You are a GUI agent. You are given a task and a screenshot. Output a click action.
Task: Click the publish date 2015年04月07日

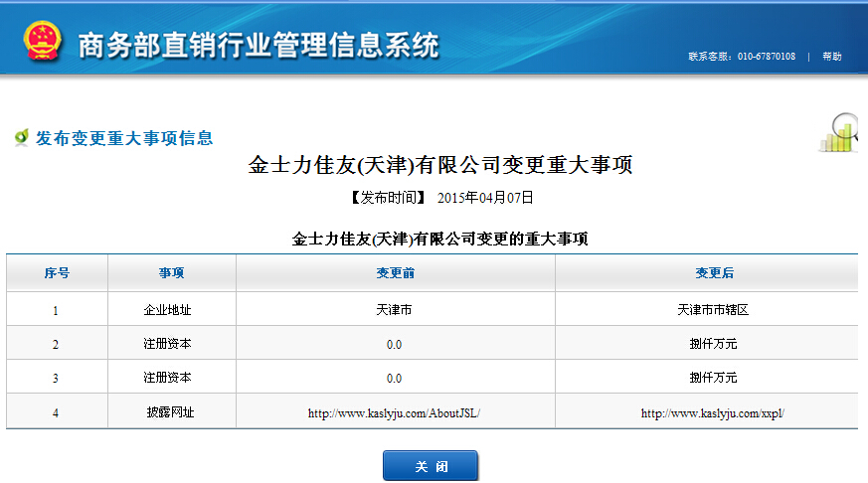(x=485, y=198)
